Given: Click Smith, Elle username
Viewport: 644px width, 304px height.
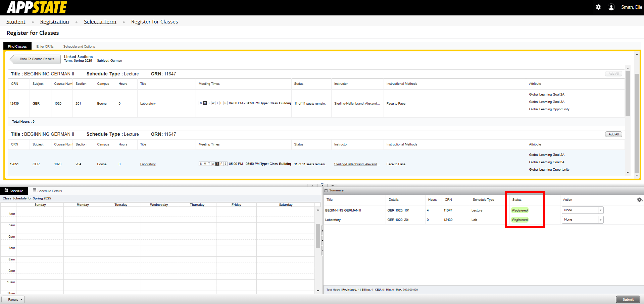Looking at the screenshot, I should [x=632, y=7].
